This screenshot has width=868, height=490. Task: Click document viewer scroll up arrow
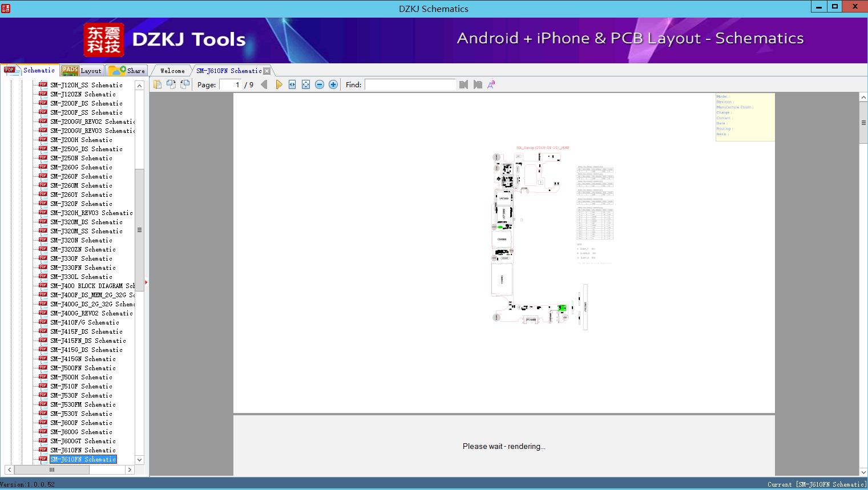click(863, 98)
